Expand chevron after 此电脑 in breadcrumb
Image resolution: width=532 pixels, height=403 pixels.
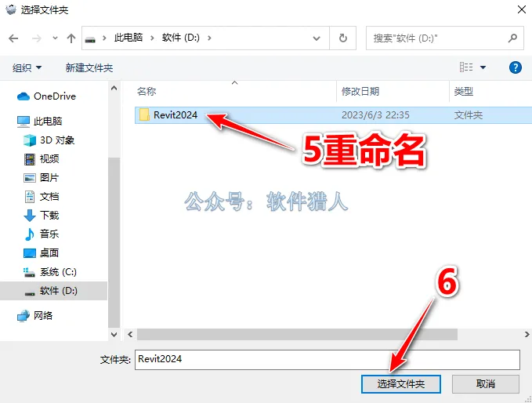tap(152, 38)
